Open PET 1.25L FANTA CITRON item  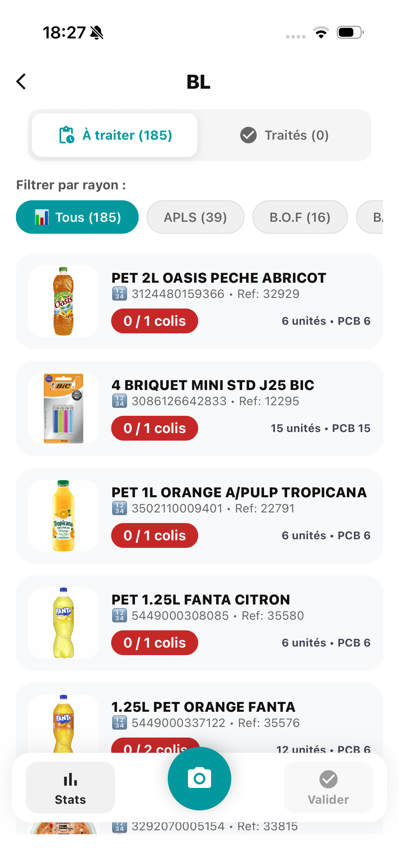[199, 623]
